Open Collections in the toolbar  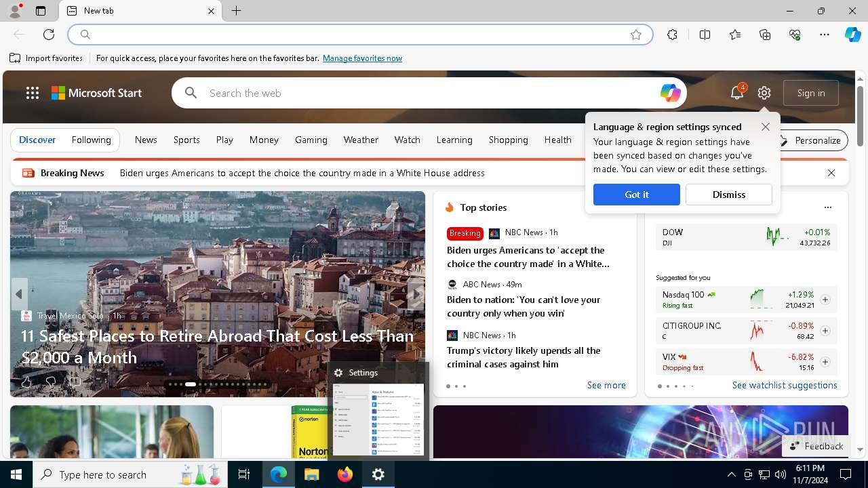coord(765,35)
